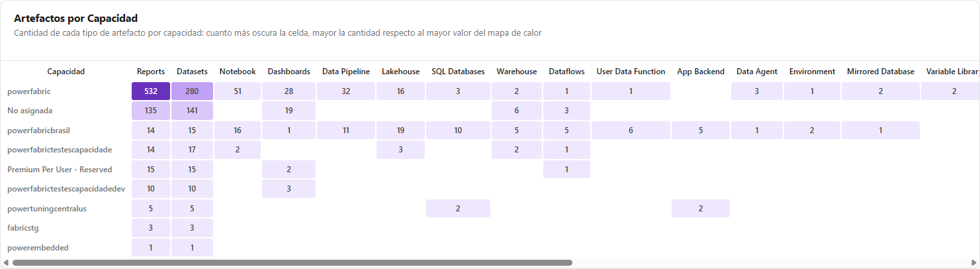
Task: Click the 2 App Backend cell for powertuningcentralus
Action: tap(701, 209)
